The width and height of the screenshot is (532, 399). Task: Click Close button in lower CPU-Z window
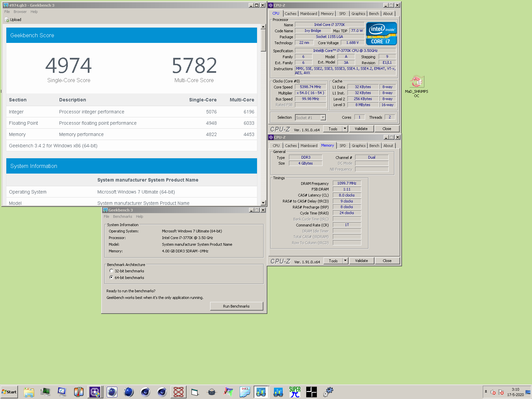pyautogui.click(x=387, y=261)
